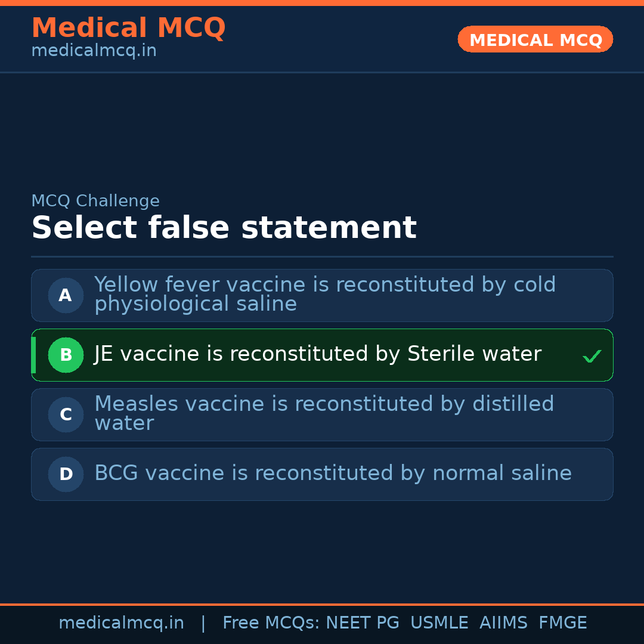Open medicalmcq.in link under header title
This screenshot has width=644, height=644.
94,51
